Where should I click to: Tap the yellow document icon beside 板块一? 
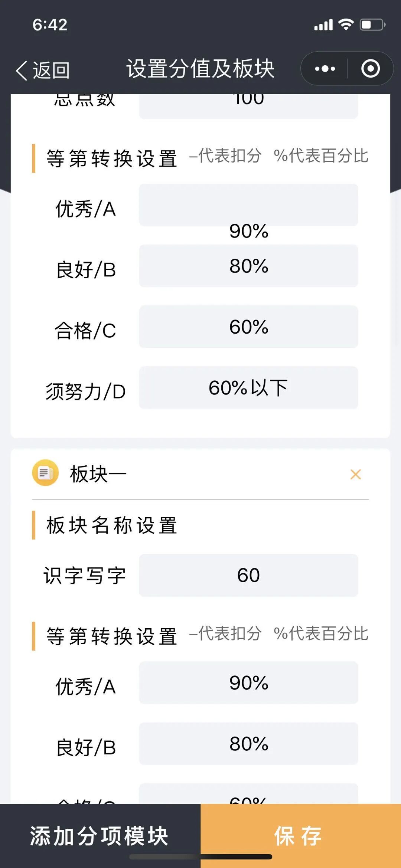click(x=45, y=473)
